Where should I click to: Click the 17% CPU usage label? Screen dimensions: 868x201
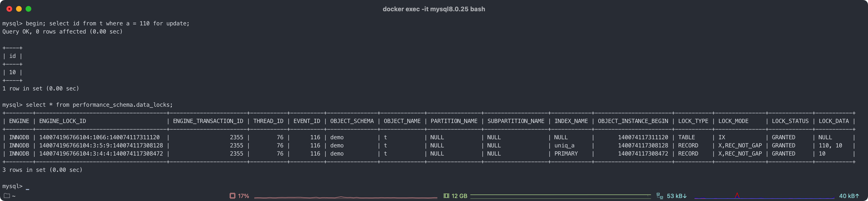243,196
